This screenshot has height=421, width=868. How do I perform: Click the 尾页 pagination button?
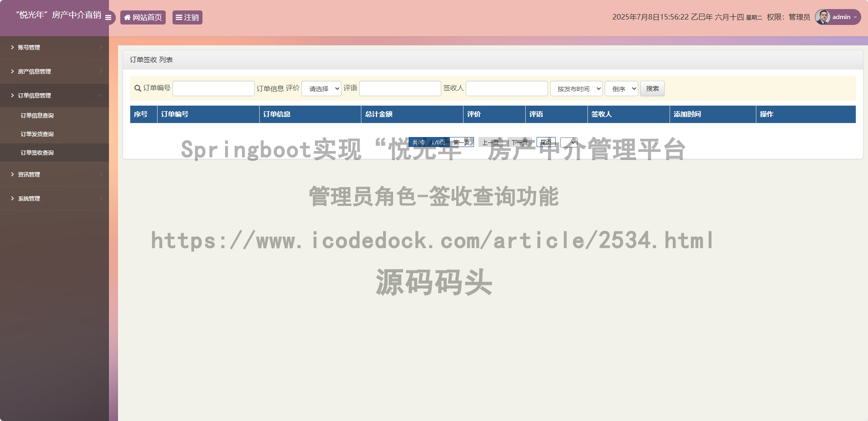[546, 142]
